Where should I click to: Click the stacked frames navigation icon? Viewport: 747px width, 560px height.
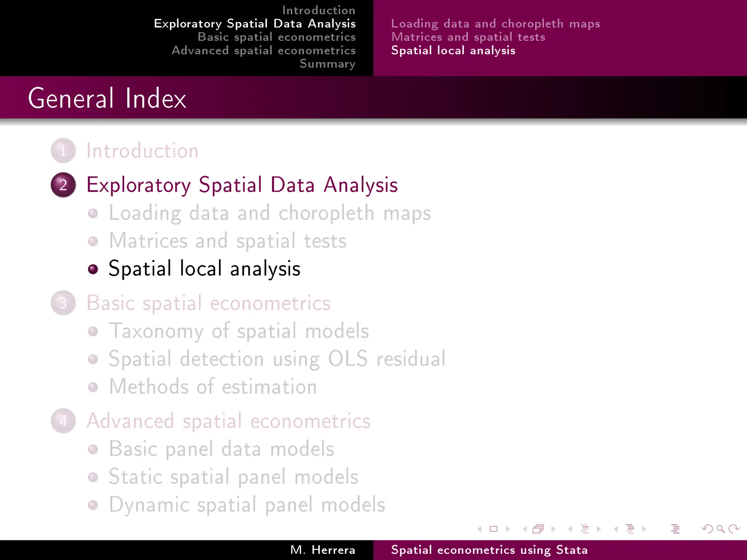[538, 529]
